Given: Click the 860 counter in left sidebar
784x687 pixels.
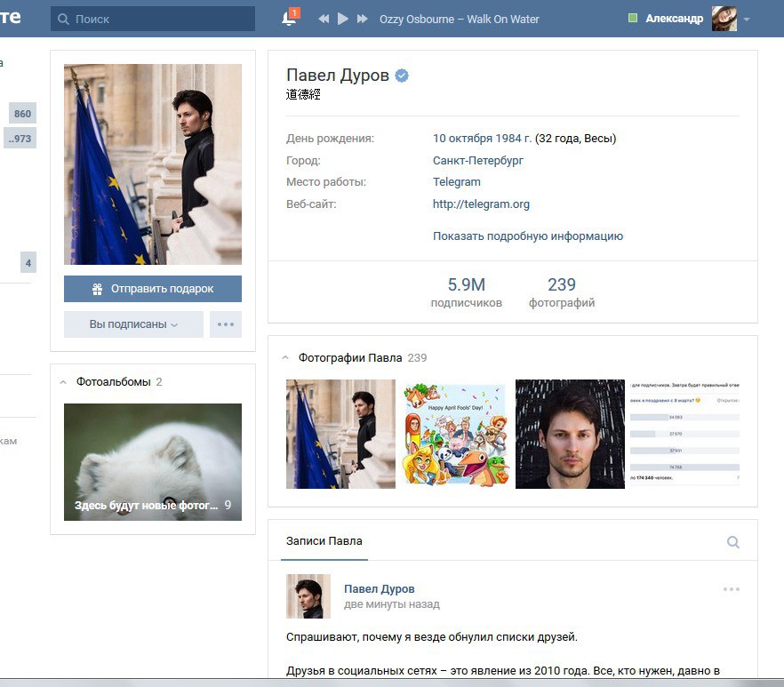Looking at the screenshot, I should pos(22,114).
